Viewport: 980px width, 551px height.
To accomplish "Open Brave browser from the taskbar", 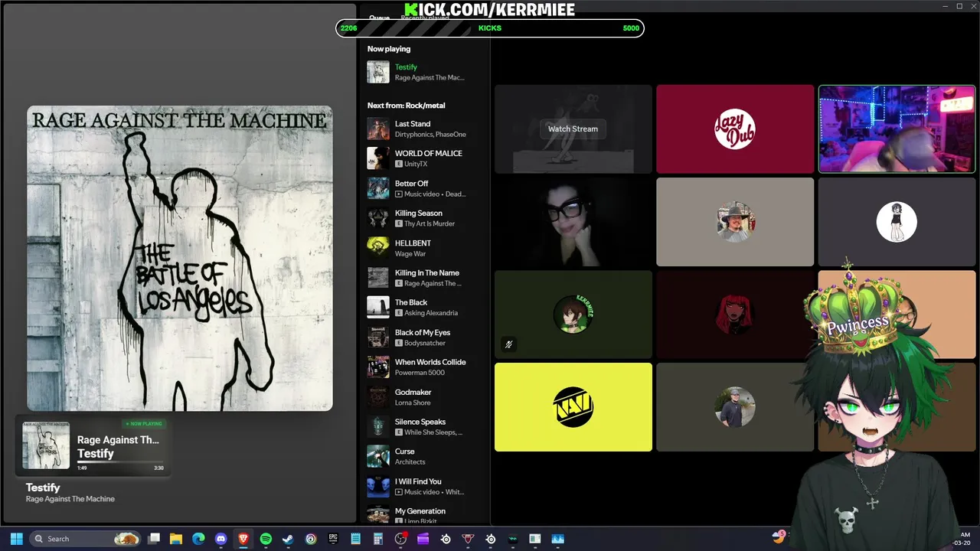I will (x=243, y=539).
